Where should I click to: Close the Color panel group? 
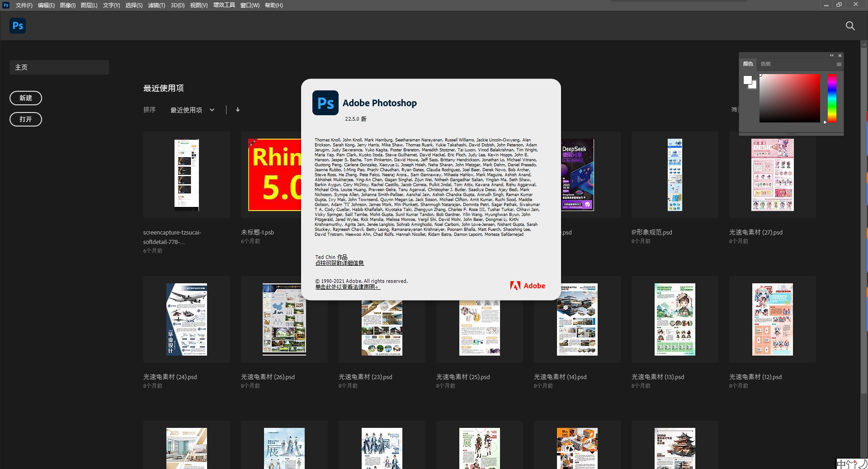(840, 55)
